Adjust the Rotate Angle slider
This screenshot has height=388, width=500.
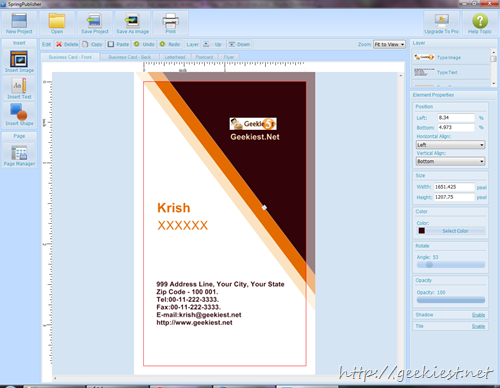pos(451,265)
